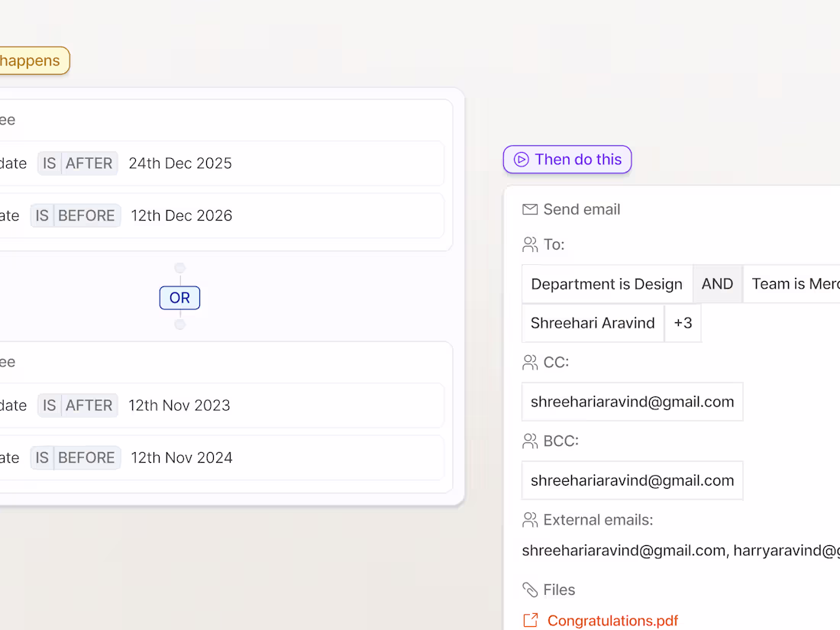This screenshot has height=630, width=840.
Task: Open the Congratulations.pdf attachment link
Action: (612, 620)
